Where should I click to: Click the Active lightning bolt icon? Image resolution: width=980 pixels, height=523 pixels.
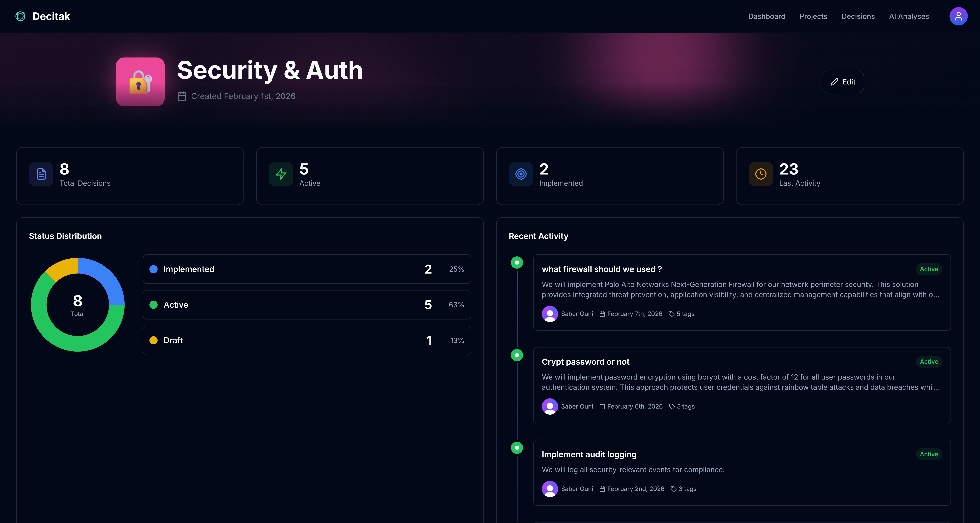click(281, 174)
